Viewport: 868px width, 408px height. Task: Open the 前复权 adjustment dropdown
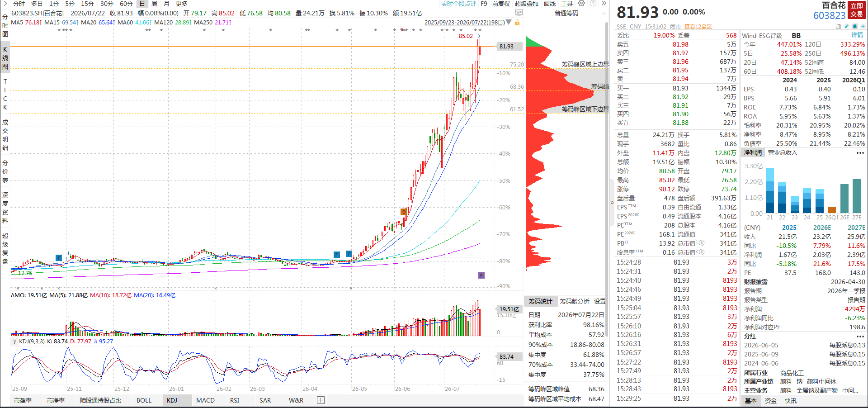(x=501, y=4)
